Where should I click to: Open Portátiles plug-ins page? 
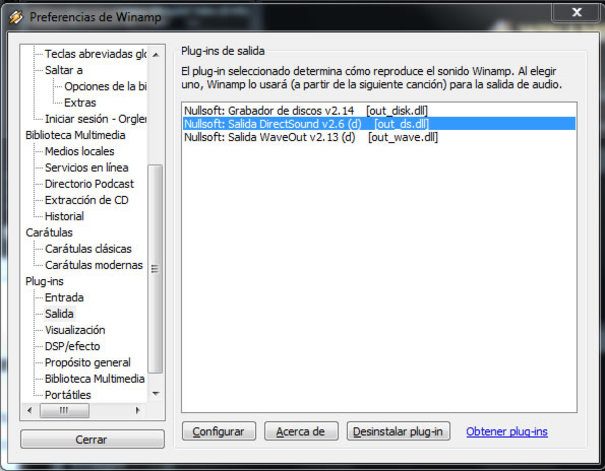pos(68,395)
